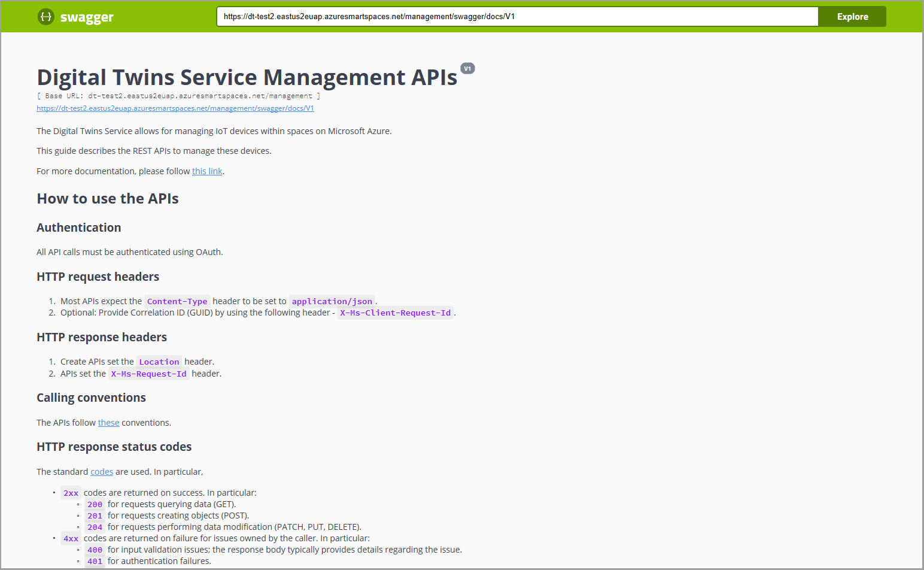
Task: Click the Base URL text line
Action: pyautogui.click(x=178, y=96)
